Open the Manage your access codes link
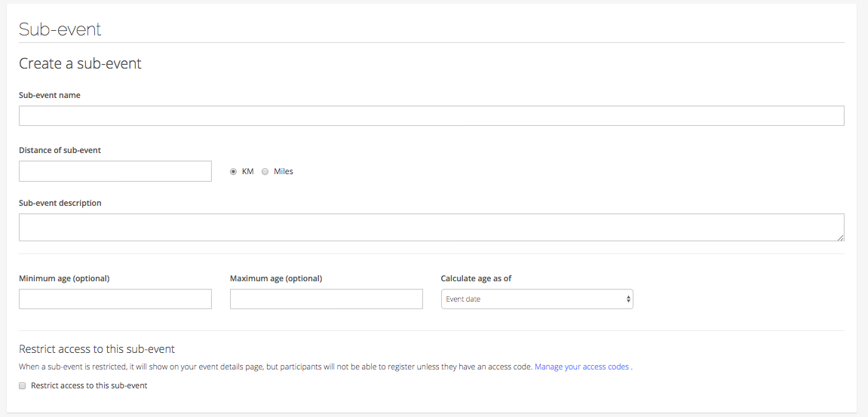Screen dimensions: 868x417 pyautogui.click(x=581, y=366)
